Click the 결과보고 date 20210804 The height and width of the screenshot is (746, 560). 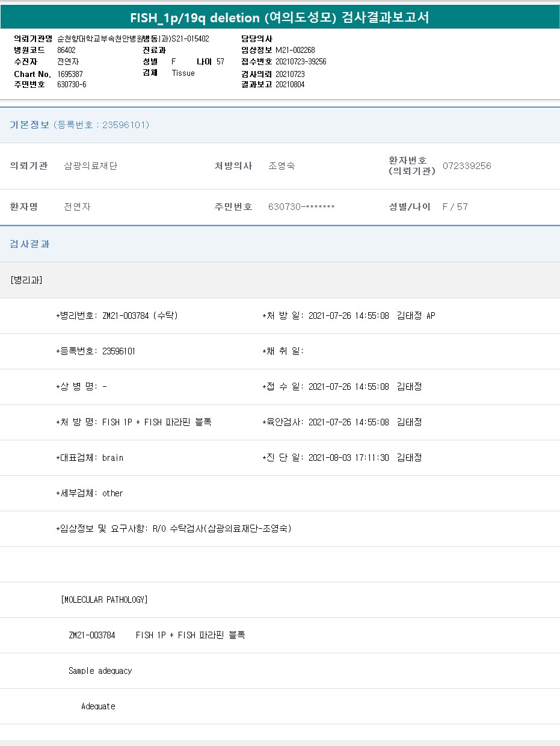tap(290, 85)
